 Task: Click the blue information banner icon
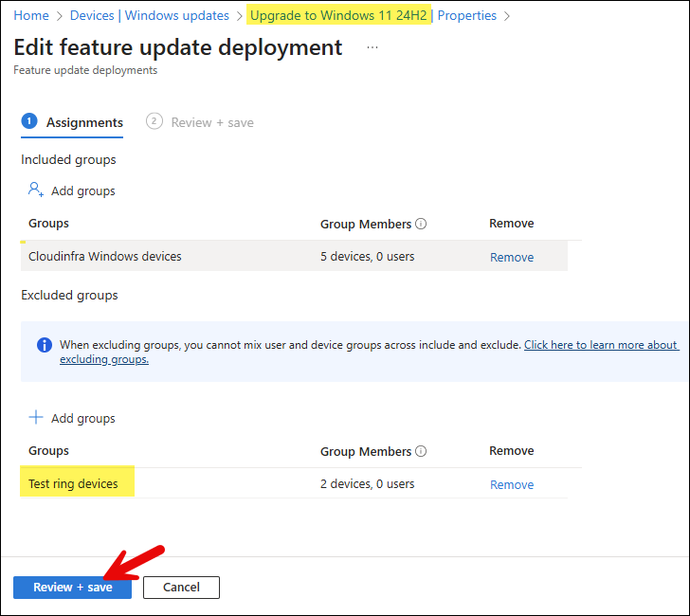tap(44, 345)
